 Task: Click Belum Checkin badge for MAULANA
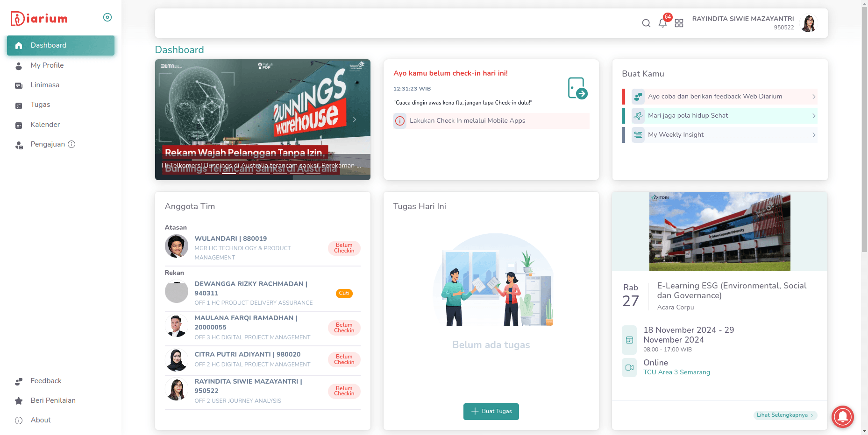tap(344, 328)
